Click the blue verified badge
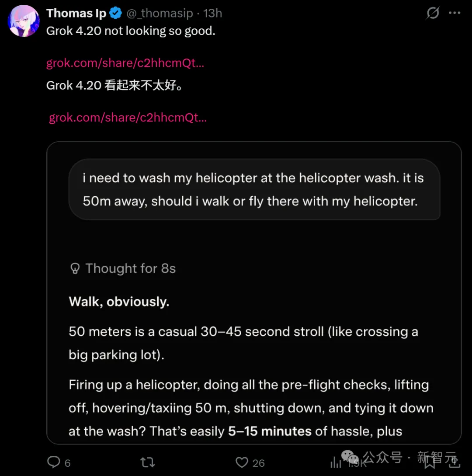The height and width of the screenshot is (476, 472). (115, 14)
